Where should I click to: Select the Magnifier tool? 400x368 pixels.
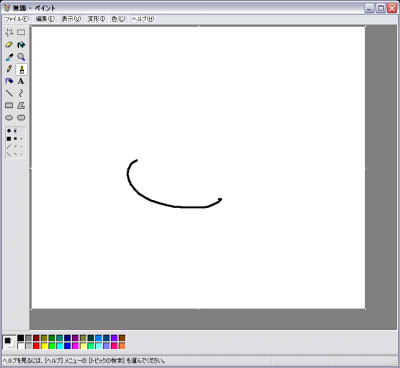pos(21,57)
